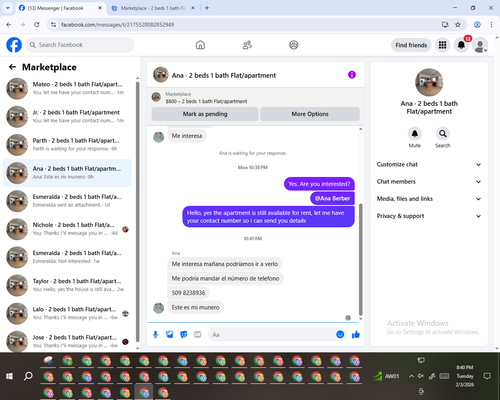The height and width of the screenshot is (400, 500).
Task: Open Jose conversation in list
Action: point(67,341)
